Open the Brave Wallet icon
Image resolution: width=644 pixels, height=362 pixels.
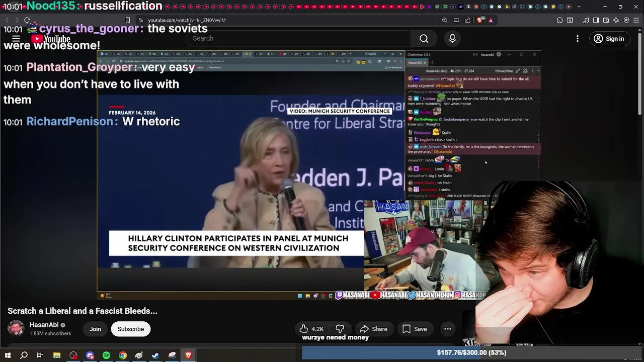pos(606,20)
